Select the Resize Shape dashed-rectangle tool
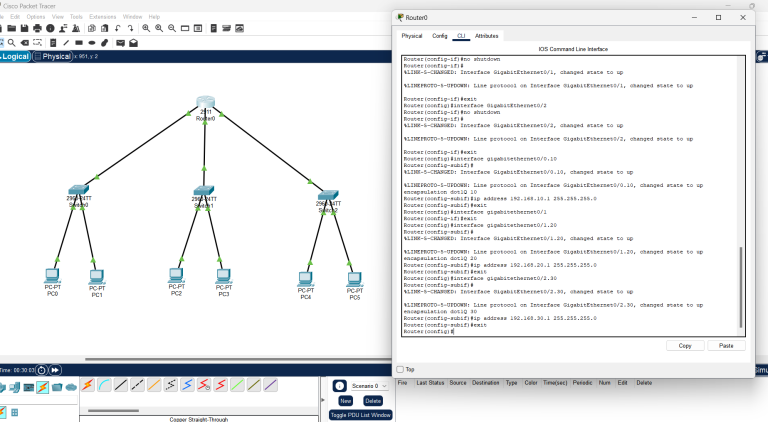The height and width of the screenshot is (422, 768). pos(37,43)
